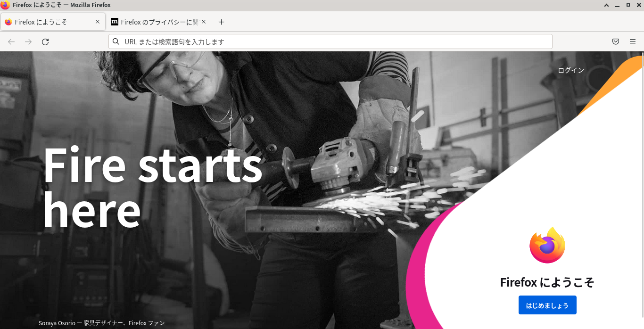Reload the current page
The width and height of the screenshot is (644, 329).
coord(45,42)
